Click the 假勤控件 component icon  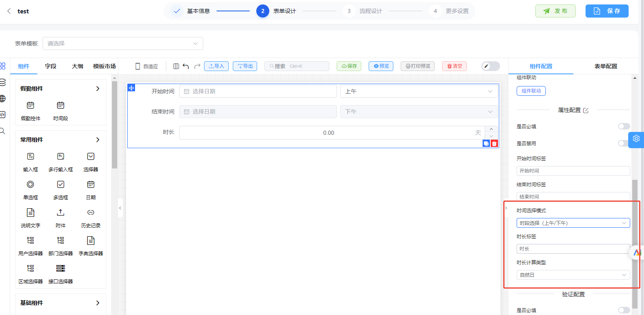(30, 106)
